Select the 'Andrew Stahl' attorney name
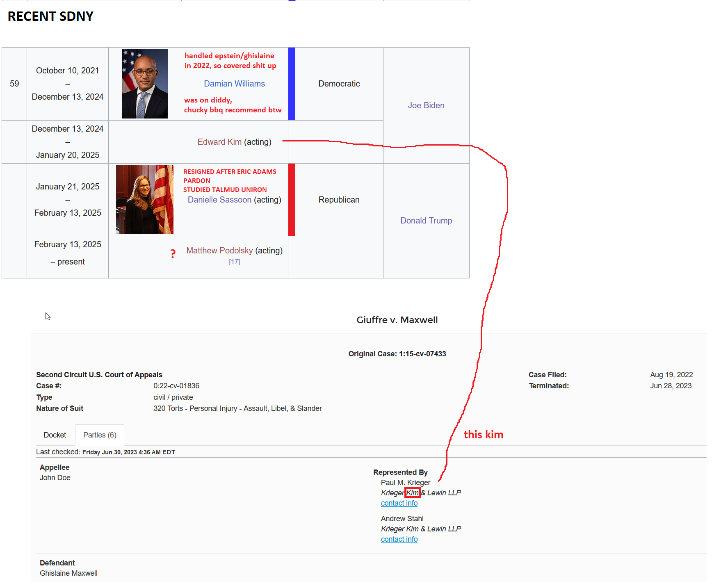This screenshot has height=588, width=721. (x=402, y=519)
